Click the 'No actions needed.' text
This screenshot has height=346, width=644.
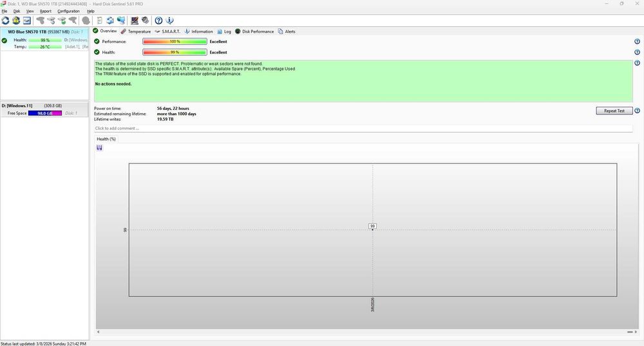click(x=113, y=84)
